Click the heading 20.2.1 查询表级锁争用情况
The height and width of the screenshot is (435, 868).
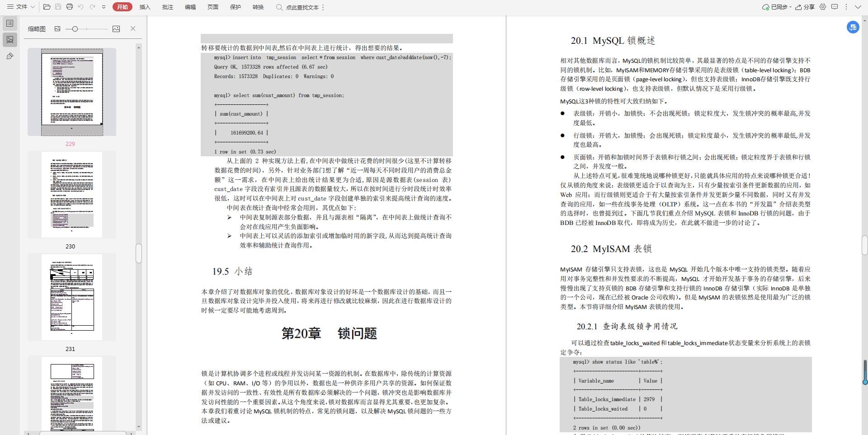point(627,326)
